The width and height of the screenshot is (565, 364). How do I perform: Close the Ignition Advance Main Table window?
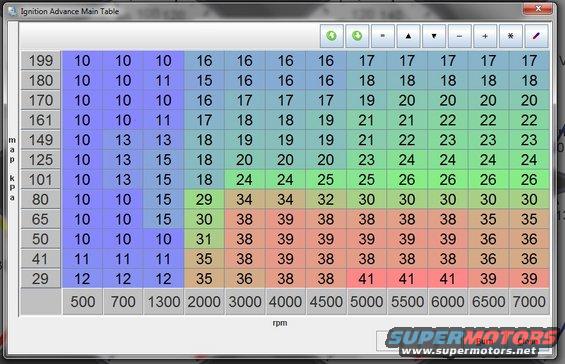click(538, 9)
